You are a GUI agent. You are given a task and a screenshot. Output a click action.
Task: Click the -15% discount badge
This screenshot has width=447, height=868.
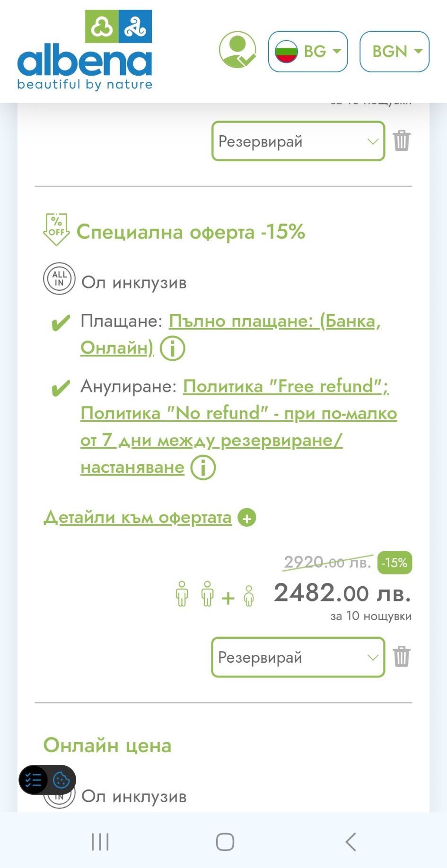tap(394, 563)
